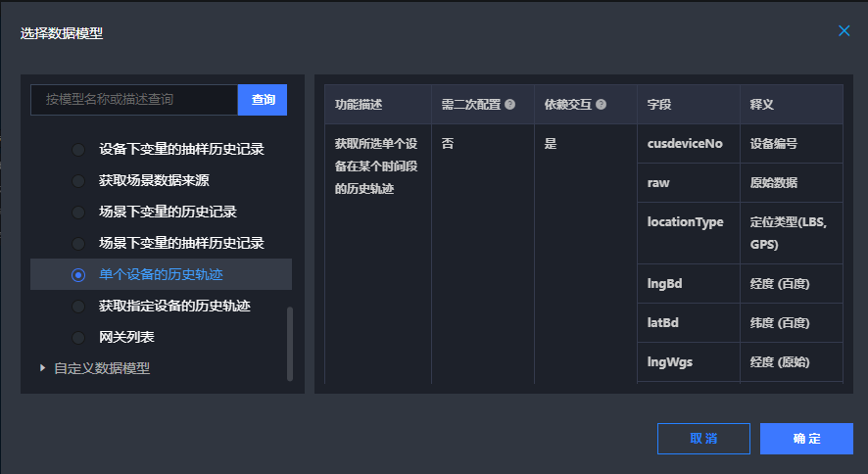Click the cusdeviceNo field cell
868x474 pixels.
688,144
